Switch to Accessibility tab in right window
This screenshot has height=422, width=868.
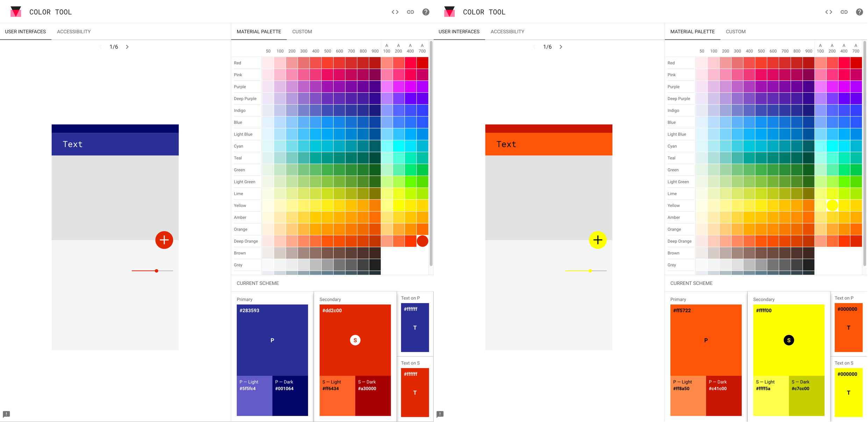coord(507,31)
